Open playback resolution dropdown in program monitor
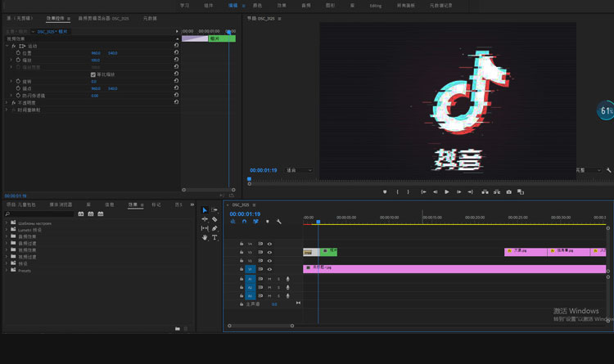The image size is (614, 364). pos(588,170)
